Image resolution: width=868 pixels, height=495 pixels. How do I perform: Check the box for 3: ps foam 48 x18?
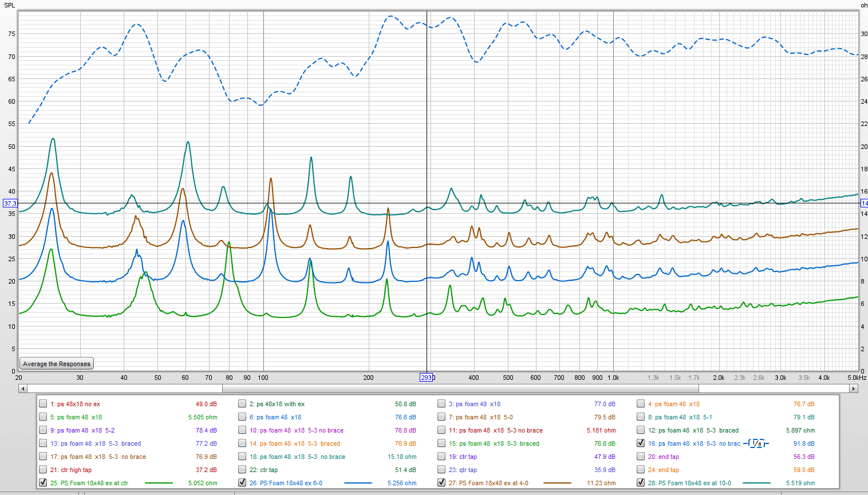441,403
